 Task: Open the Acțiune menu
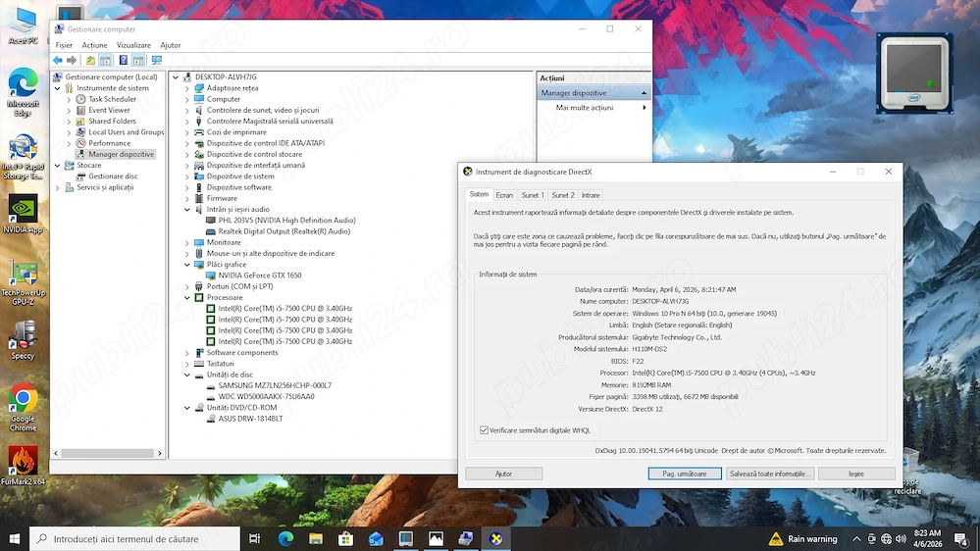94,45
